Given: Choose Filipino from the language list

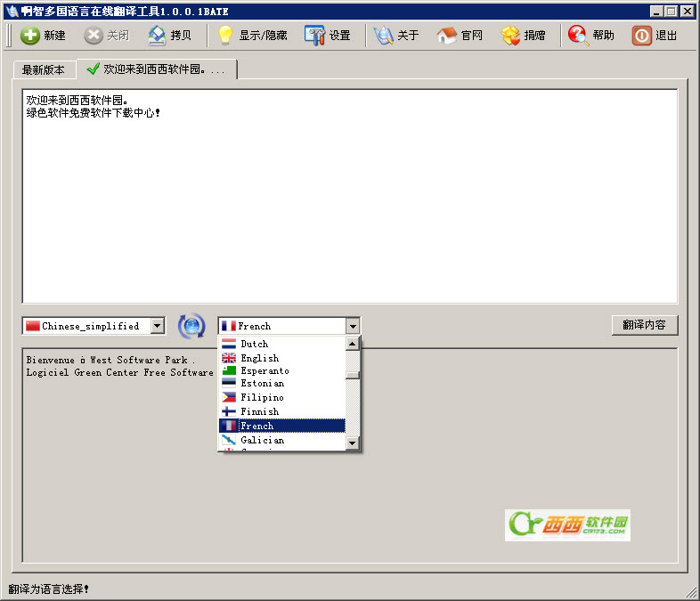Looking at the screenshot, I should [x=282, y=397].
